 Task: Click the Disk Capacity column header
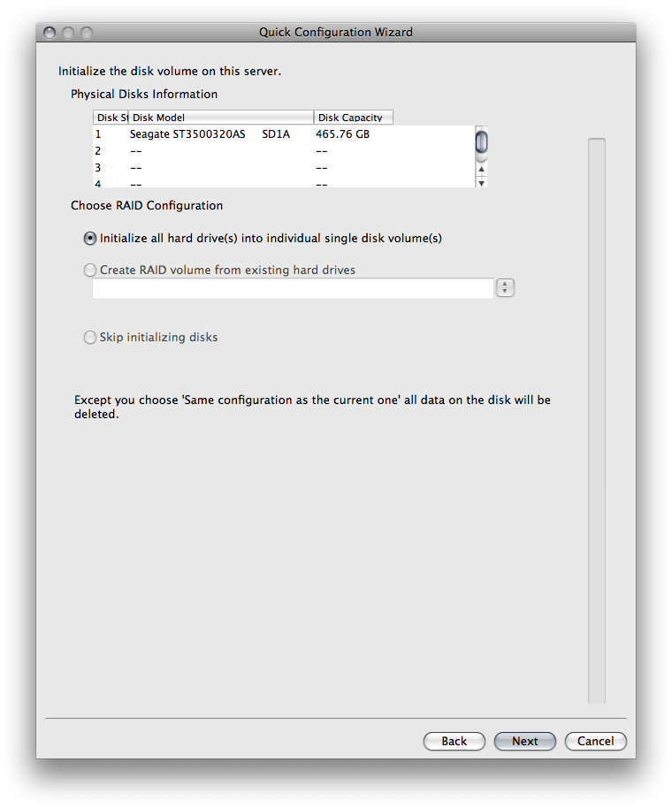(354, 118)
